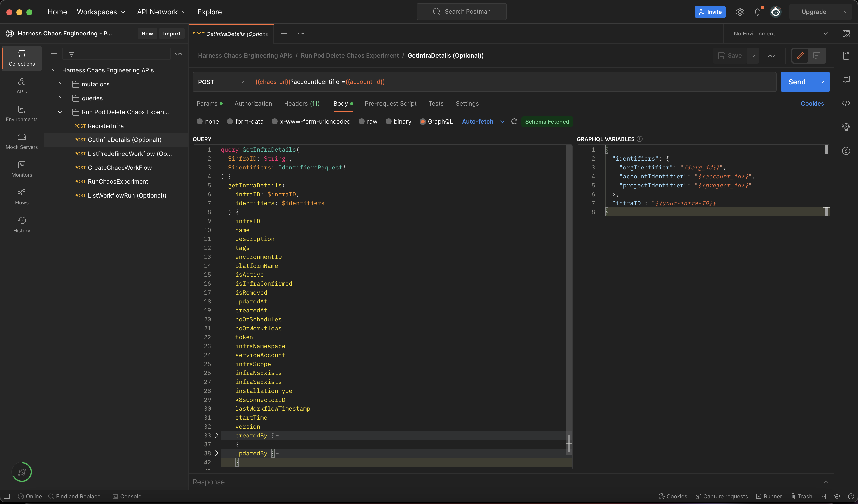Screen dimensions: 858x504
Task: Open the APIs sidebar panel
Action: click(x=22, y=86)
